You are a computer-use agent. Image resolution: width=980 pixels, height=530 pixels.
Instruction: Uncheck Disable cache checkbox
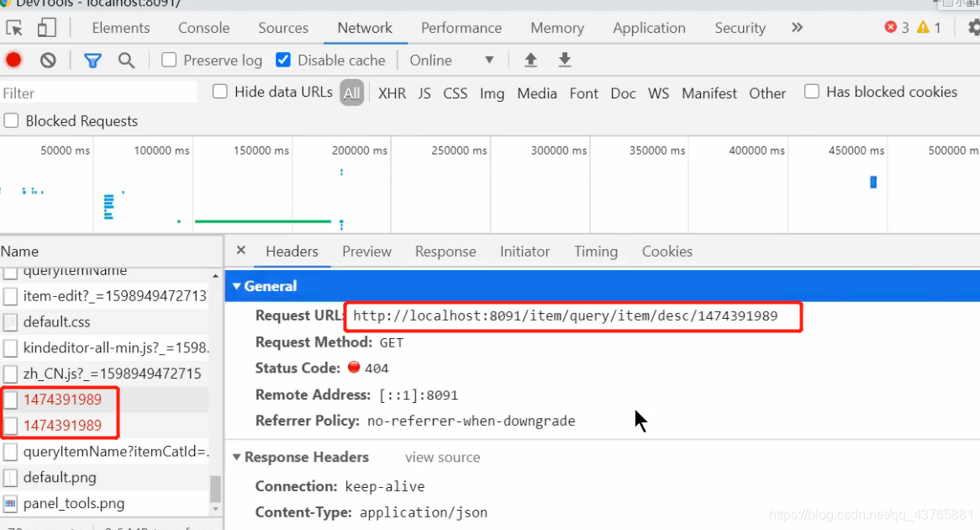coord(283,60)
